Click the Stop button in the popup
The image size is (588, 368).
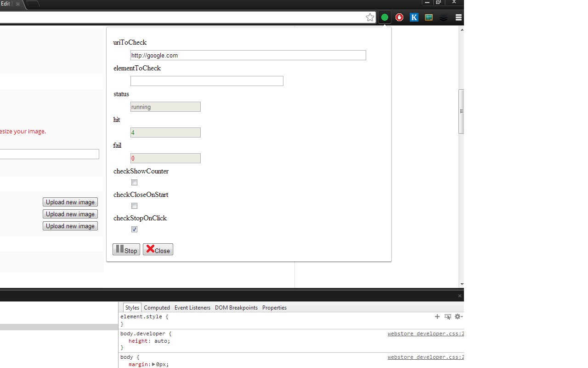126,249
